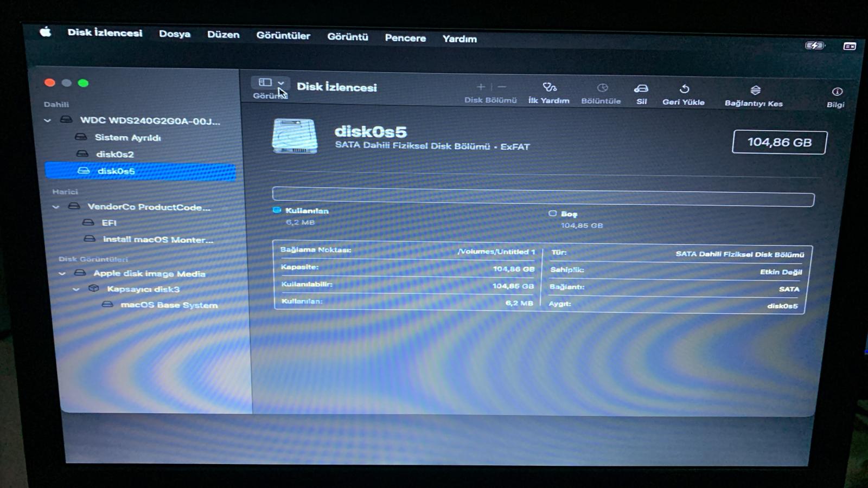Select the disk0s5 volume in sidebar
Screen dimensions: 868x488
tap(140, 171)
